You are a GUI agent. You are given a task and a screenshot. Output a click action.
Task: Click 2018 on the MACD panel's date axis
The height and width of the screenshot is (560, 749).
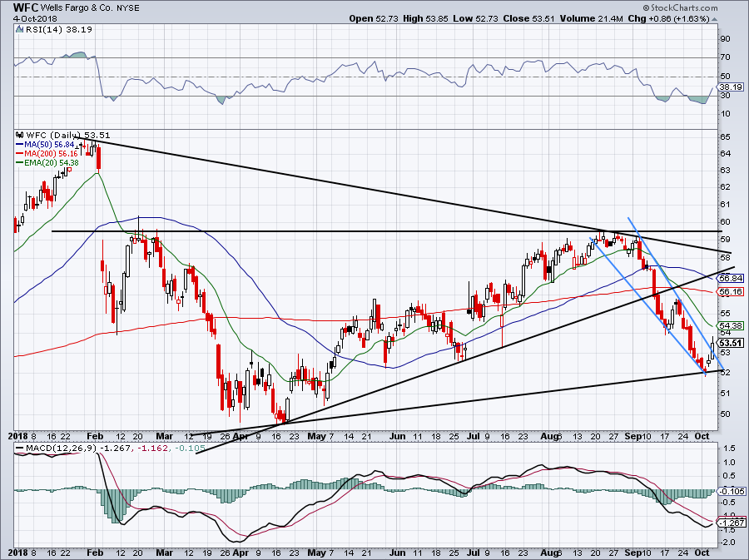[x=19, y=553]
